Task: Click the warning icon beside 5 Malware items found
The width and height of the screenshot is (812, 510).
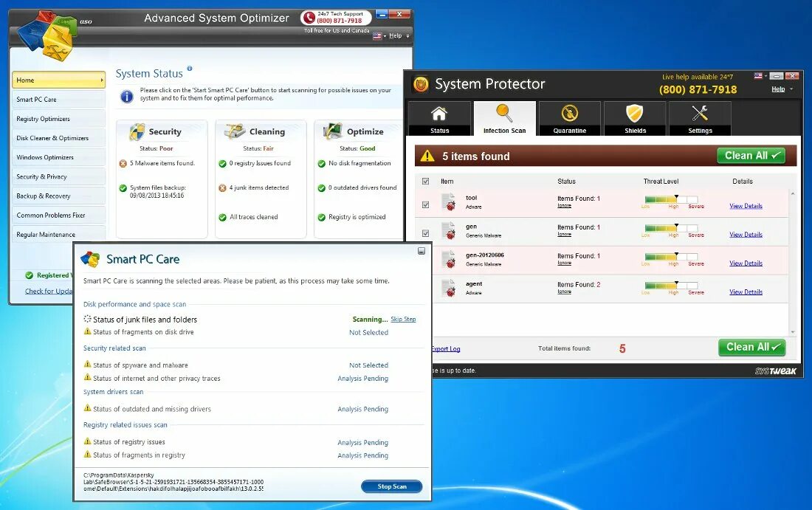Action: click(123, 164)
